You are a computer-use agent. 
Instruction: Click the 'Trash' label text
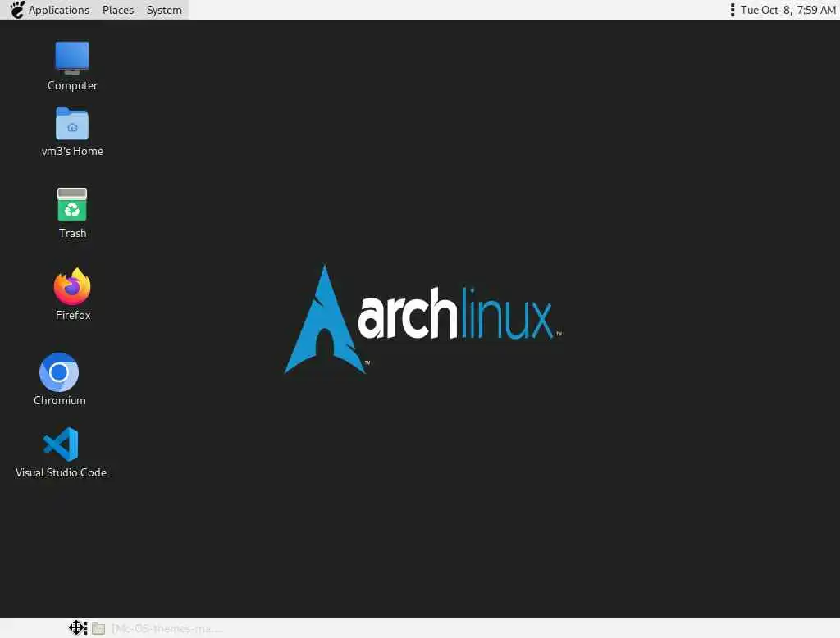pos(72,233)
